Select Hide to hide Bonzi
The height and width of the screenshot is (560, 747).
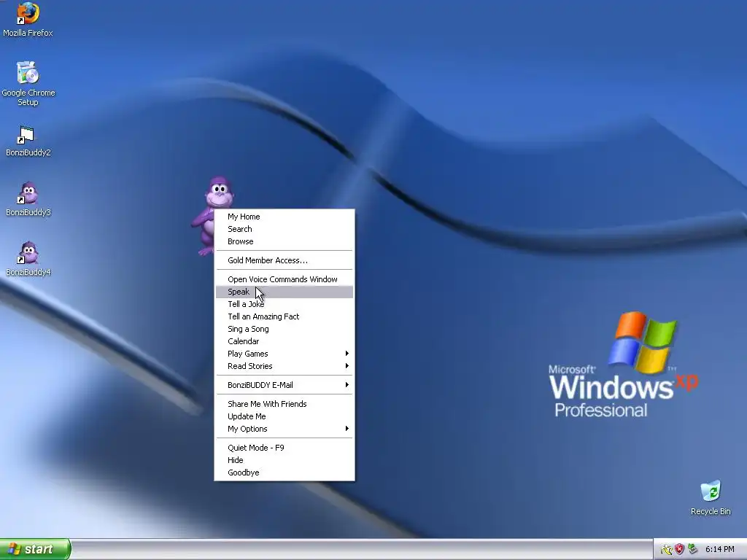[285, 461]
